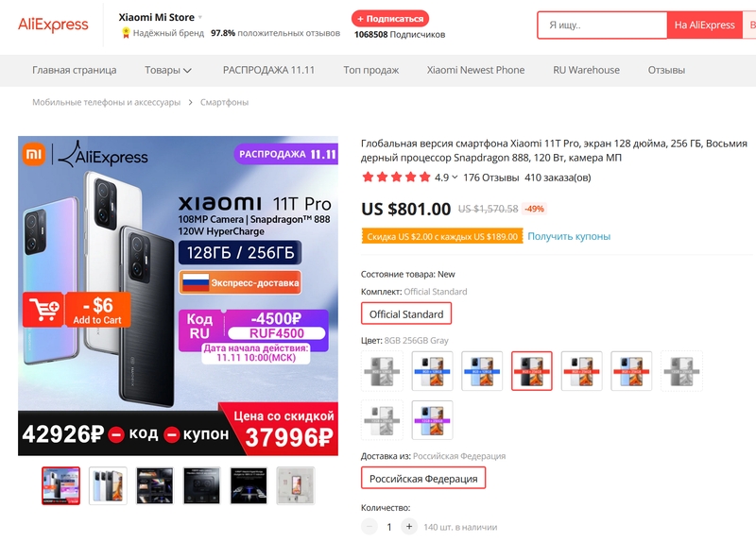Click the Получить купоны link
The image size is (756, 542).
pos(569,236)
